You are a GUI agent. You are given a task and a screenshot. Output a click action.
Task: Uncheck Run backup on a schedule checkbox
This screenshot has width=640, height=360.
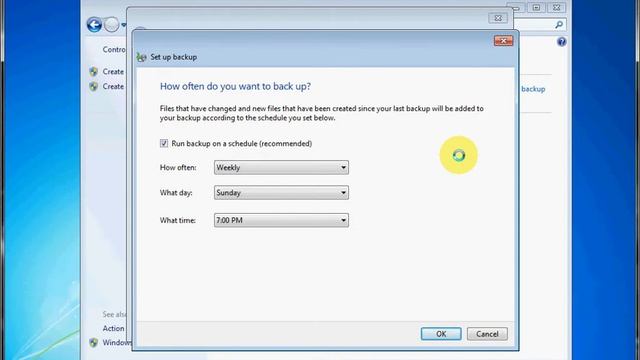164,143
